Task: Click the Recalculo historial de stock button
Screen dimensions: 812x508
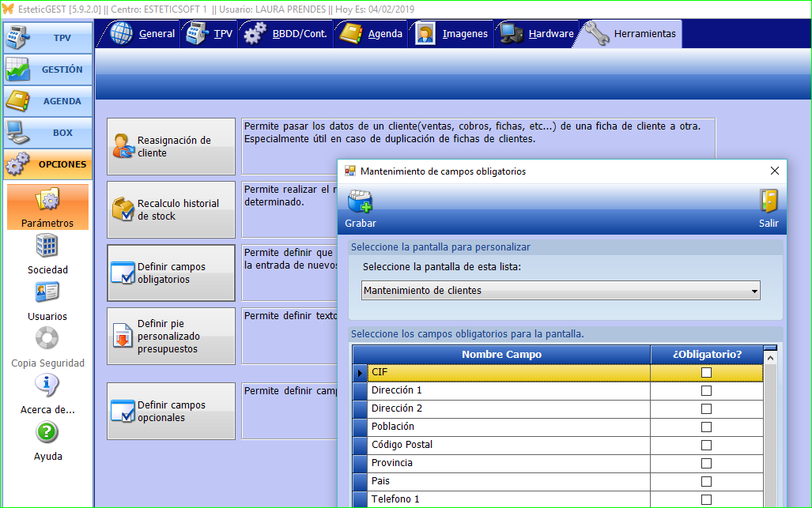Action: [172, 209]
